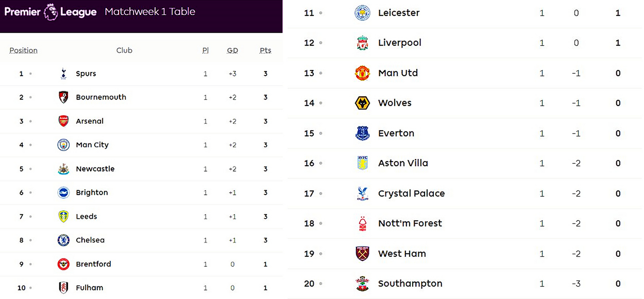This screenshot has width=644, height=299.
Task: Expand the Man Utd row position dot
Action: click(321, 73)
